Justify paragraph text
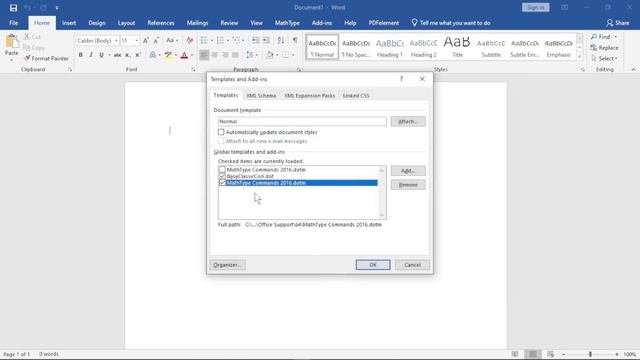 (235, 55)
